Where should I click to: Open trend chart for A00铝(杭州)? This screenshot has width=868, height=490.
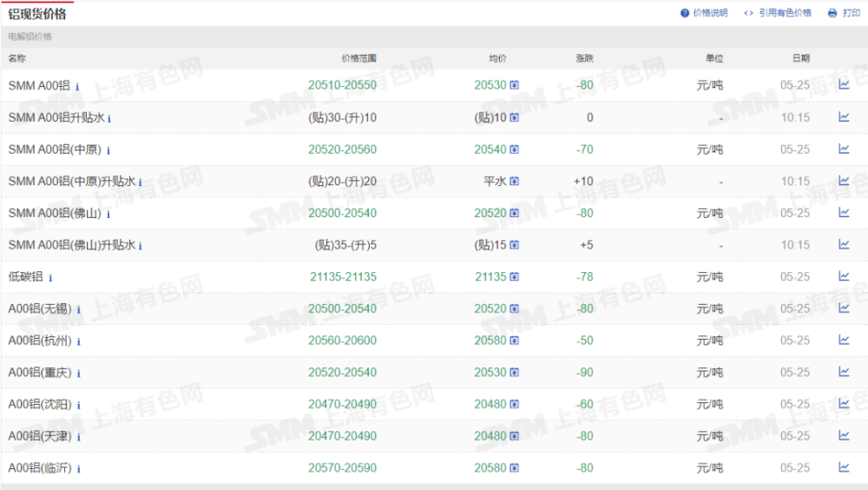coord(844,340)
